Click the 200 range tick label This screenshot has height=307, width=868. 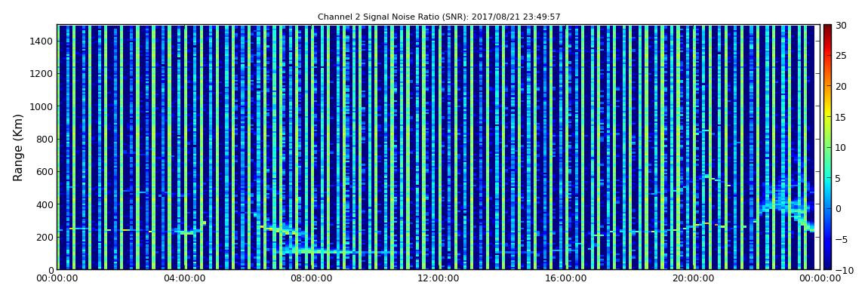click(x=44, y=237)
